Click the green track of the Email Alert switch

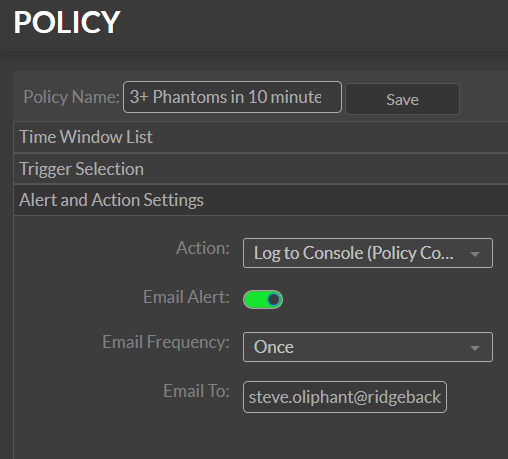coord(255,299)
